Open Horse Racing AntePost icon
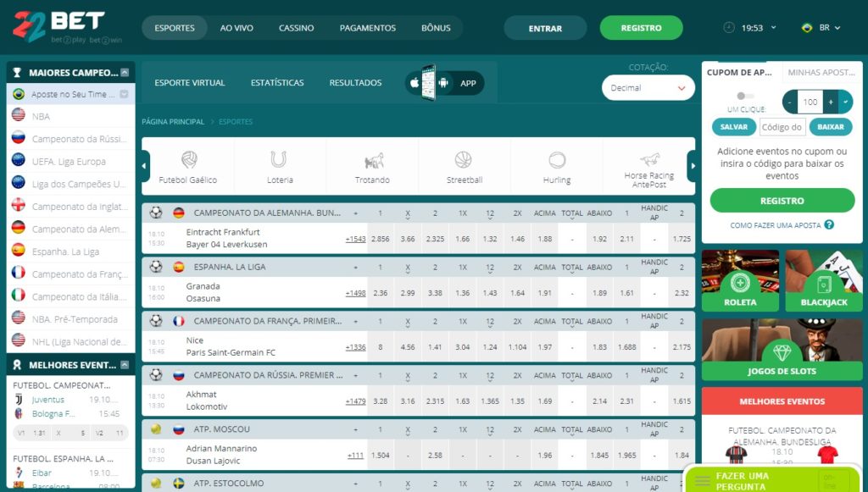This screenshot has height=492, width=868. [650, 159]
